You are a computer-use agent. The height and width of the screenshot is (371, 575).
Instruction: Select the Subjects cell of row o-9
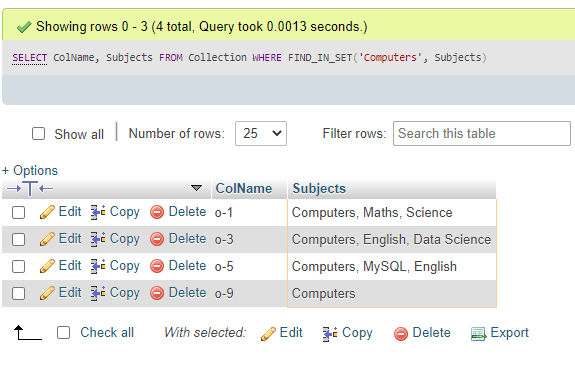392,293
